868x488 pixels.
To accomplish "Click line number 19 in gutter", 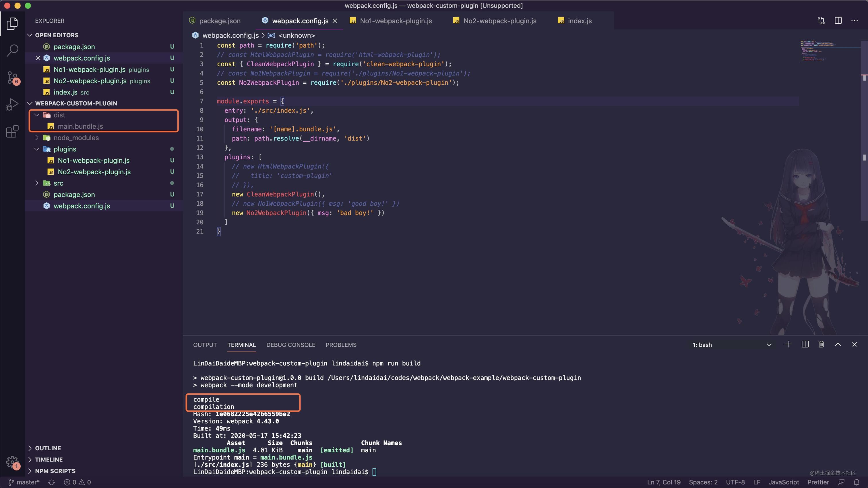I will [x=199, y=213].
